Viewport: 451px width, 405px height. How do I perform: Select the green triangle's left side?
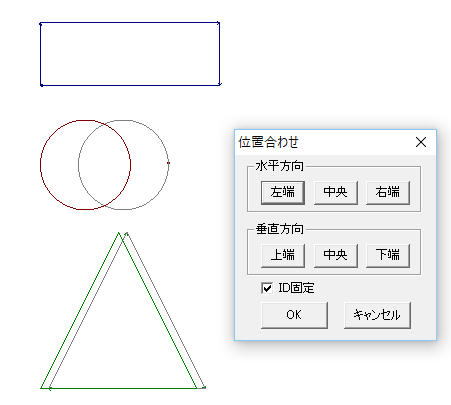(80, 311)
